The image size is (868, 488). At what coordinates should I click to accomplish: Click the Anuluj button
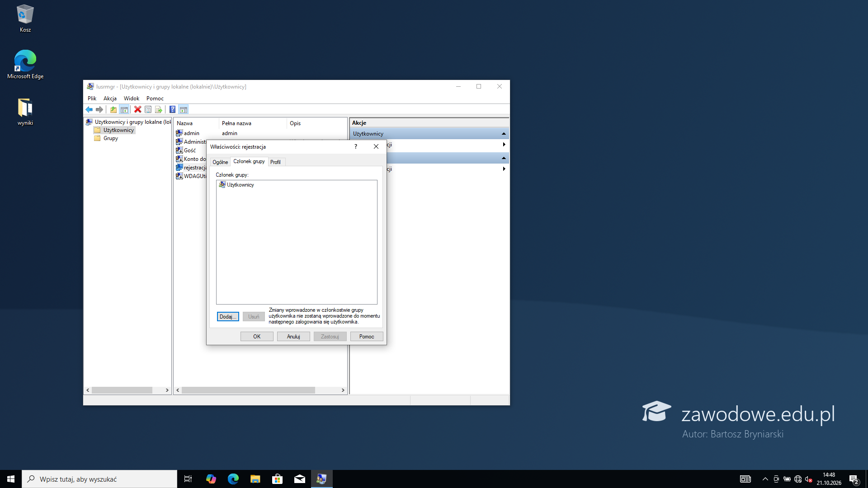tap(293, 337)
